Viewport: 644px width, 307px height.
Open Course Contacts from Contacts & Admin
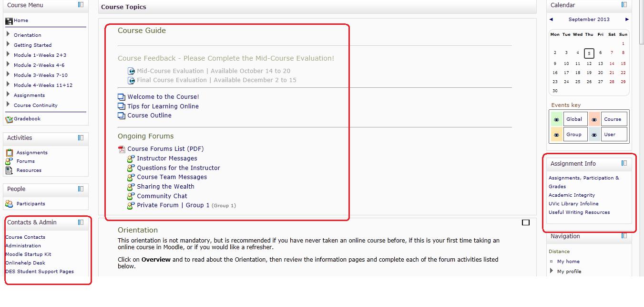[25, 237]
